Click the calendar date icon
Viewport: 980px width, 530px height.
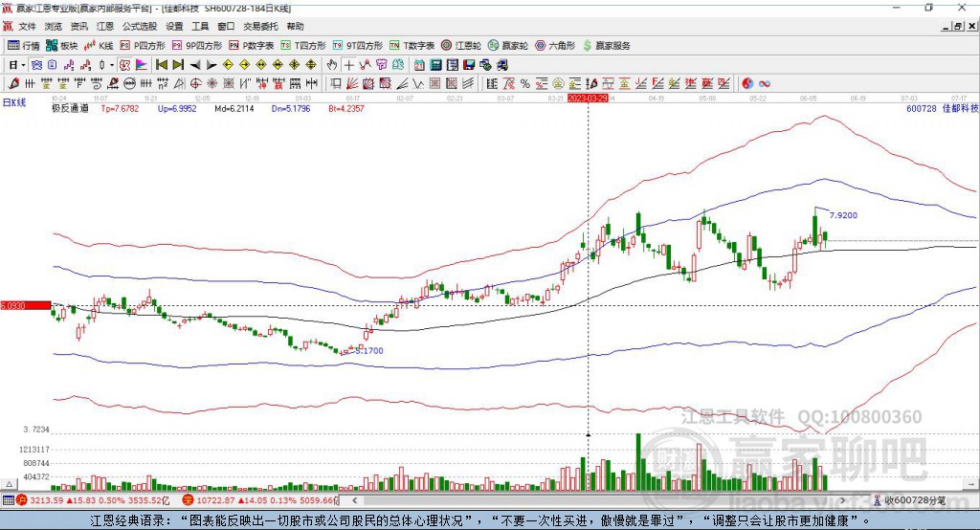(419, 65)
